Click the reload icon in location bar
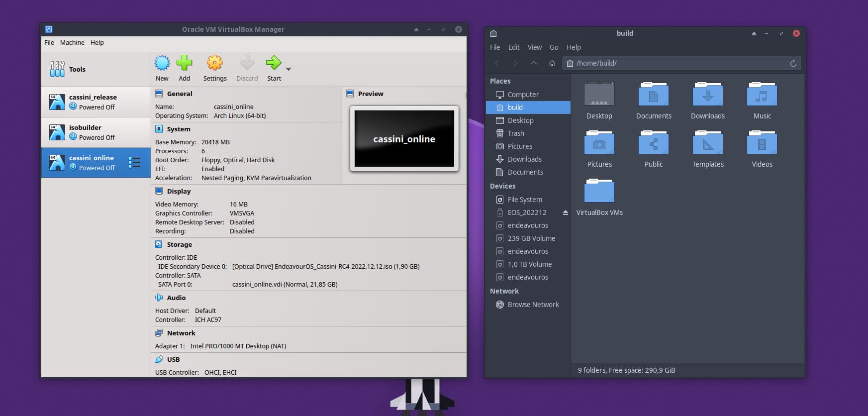868x416 pixels. [793, 63]
